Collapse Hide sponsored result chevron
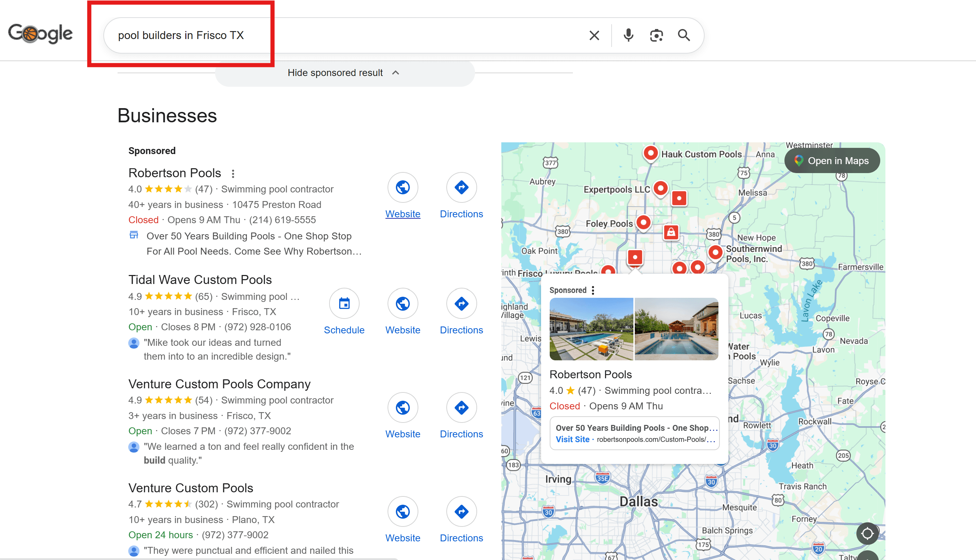 (x=395, y=73)
